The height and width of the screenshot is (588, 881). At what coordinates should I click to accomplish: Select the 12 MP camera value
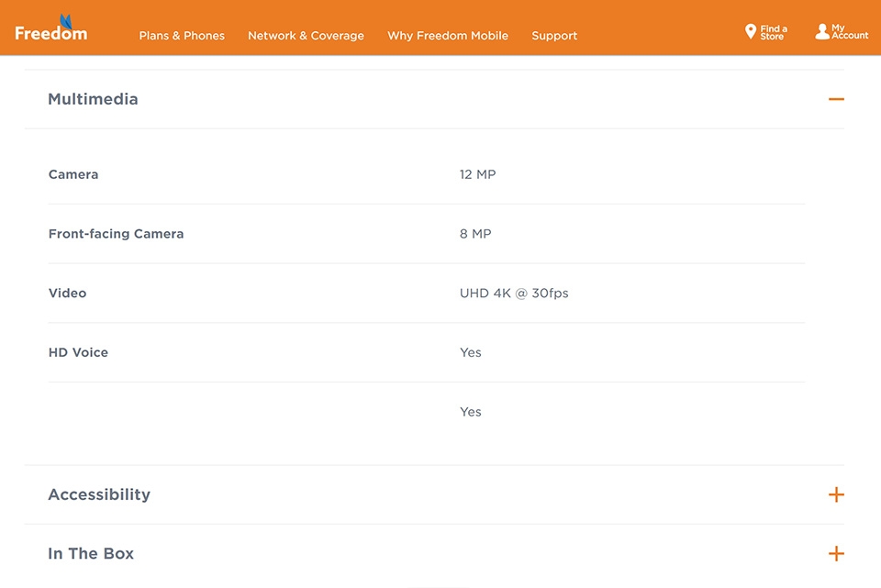[x=477, y=174]
